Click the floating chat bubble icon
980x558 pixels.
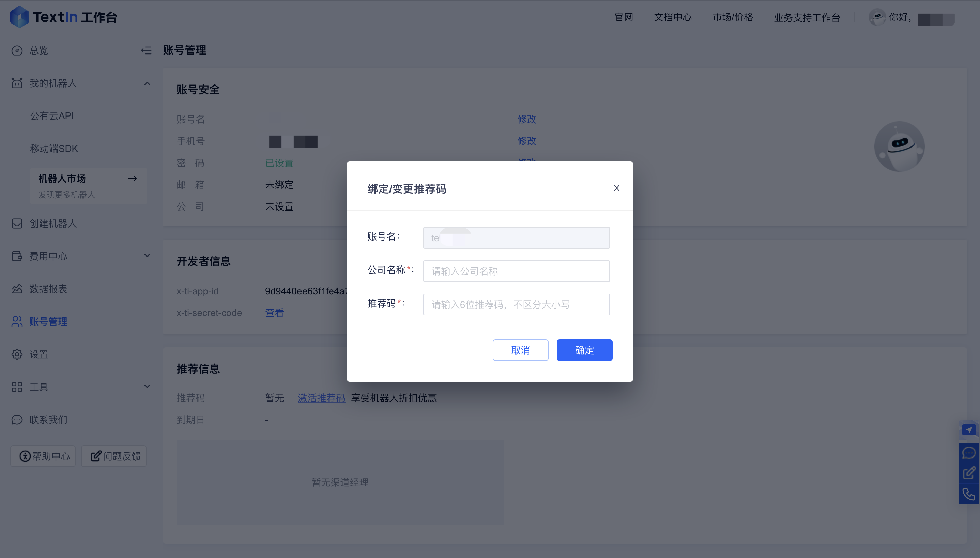point(969,453)
